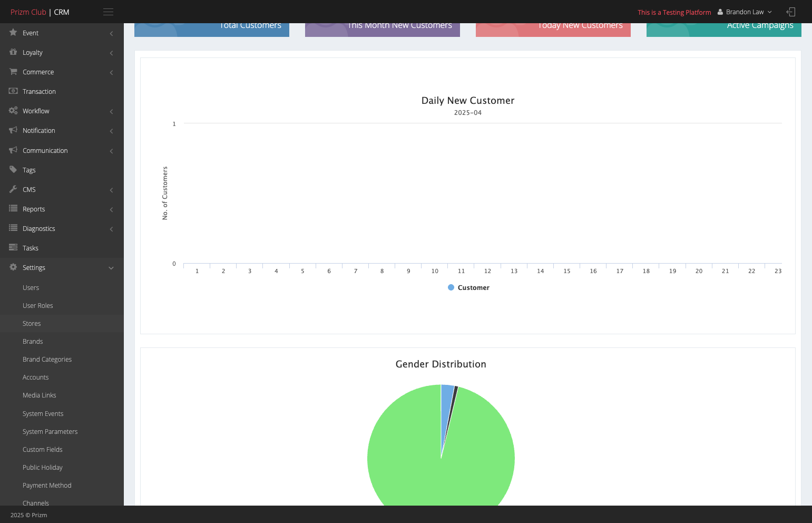Open Users under Settings

pyautogui.click(x=31, y=287)
